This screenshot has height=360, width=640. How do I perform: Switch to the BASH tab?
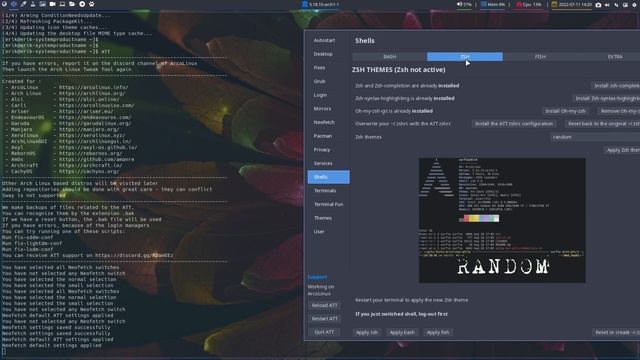point(389,57)
